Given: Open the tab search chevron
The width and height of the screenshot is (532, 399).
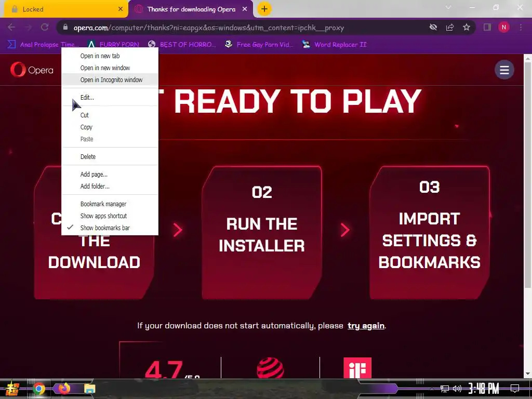Looking at the screenshot, I should 448,7.
